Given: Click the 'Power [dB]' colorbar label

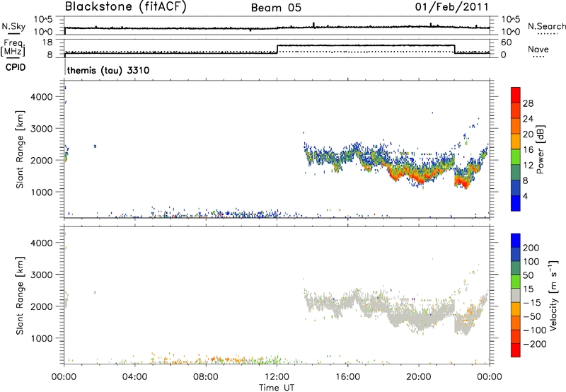Looking at the screenshot, I should (541, 149).
